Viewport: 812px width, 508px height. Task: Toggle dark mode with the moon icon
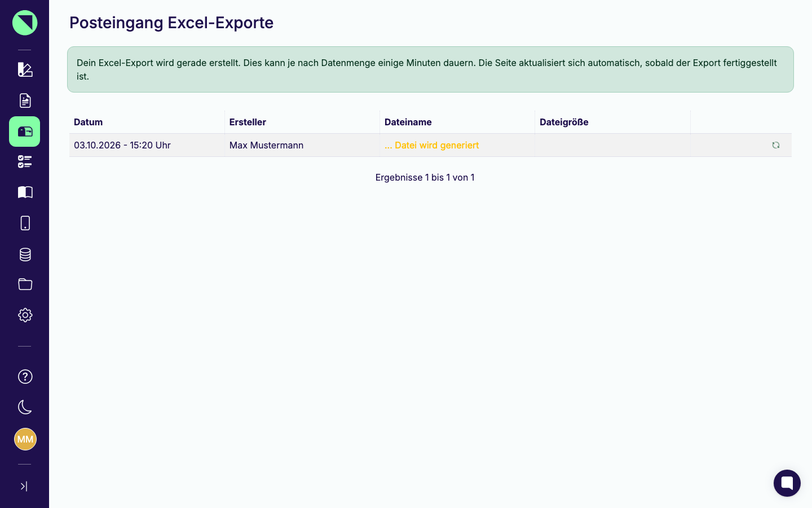[25, 407]
